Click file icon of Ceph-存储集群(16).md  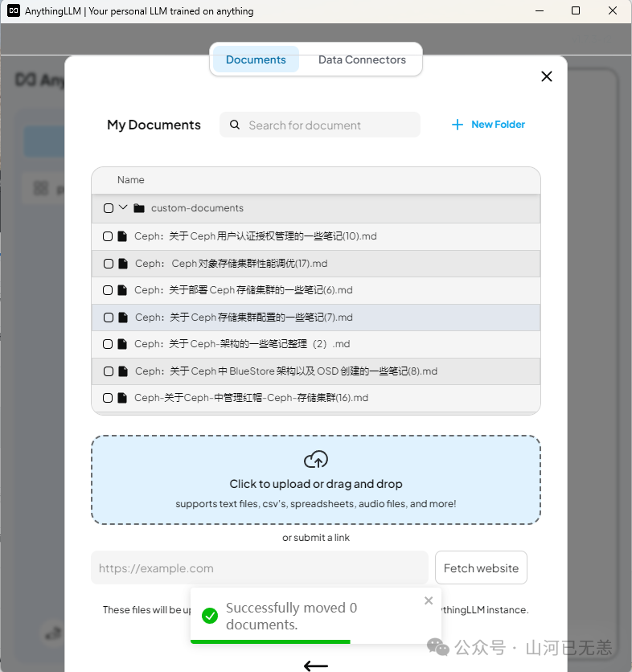[122, 398]
